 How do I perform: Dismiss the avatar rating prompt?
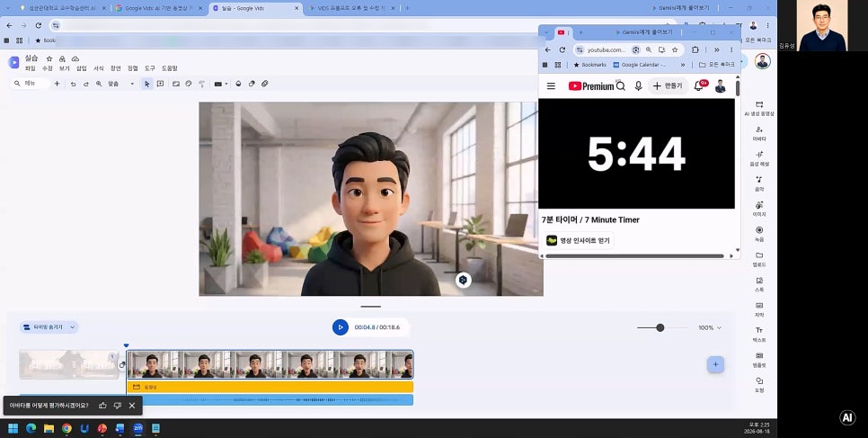tap(132, 406)
